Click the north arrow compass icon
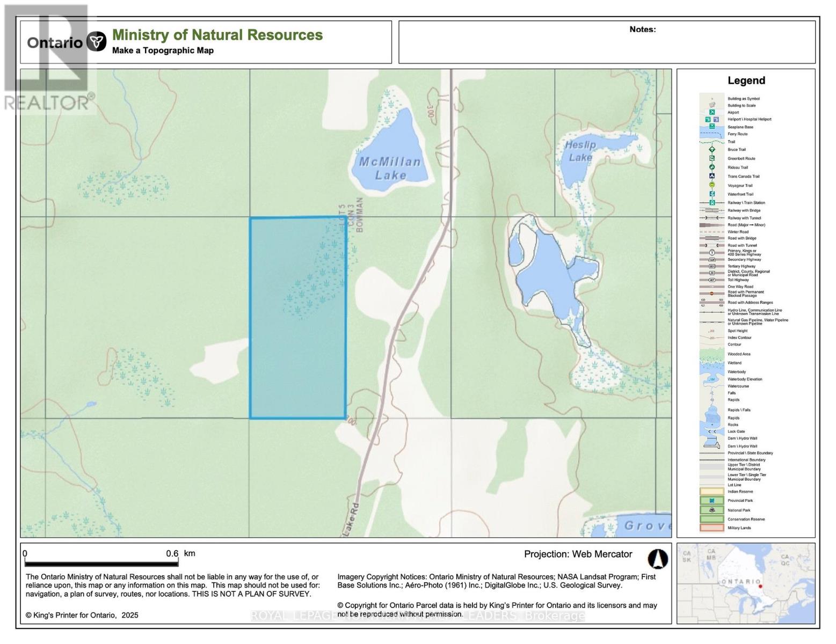The height and width of the screenshot is (644, 836). pos(658,559)
